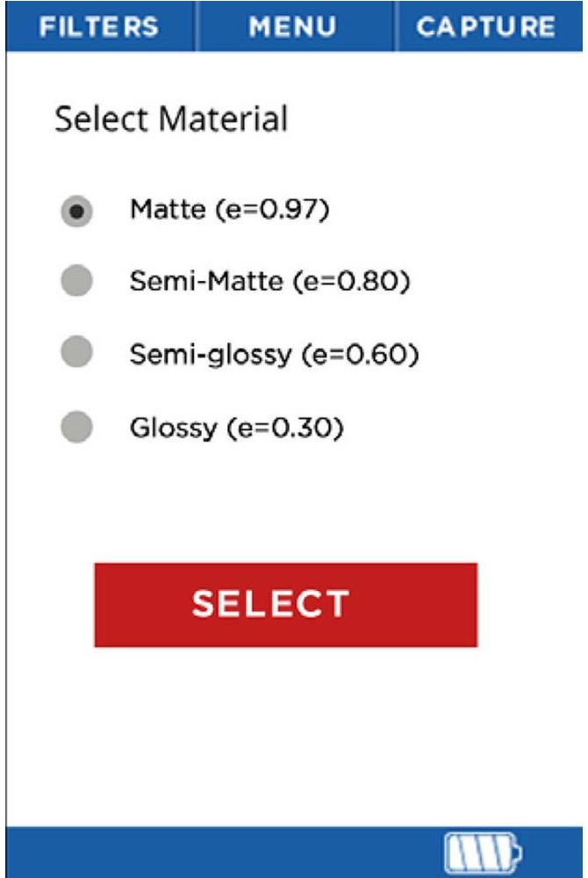
Task: Open the FILTERS tab
Action: [x=98, y=26]
